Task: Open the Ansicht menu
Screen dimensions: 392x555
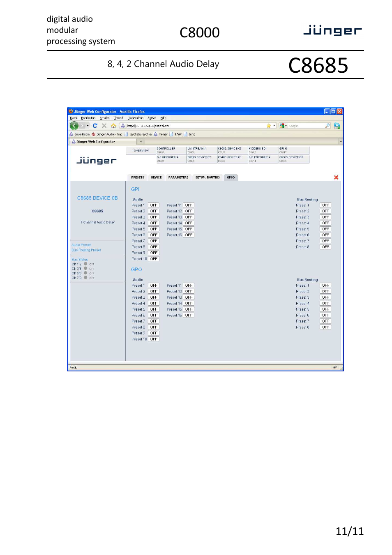Action: coord(104,118)
